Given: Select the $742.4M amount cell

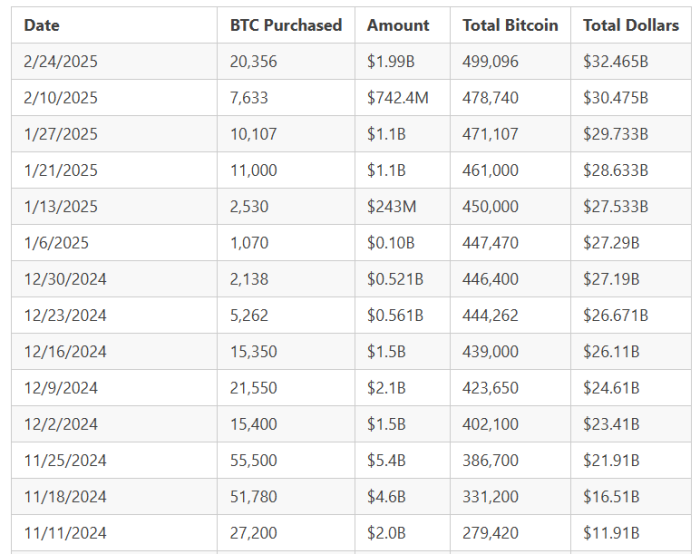Looking at the screenshot, I should [x=394, y=98].
